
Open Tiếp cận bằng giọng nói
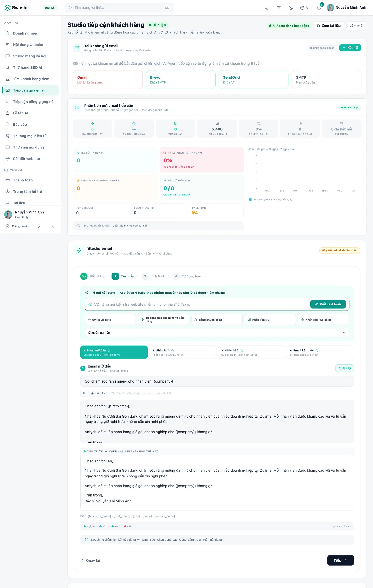pyautogui.click(x=30, y=102)
